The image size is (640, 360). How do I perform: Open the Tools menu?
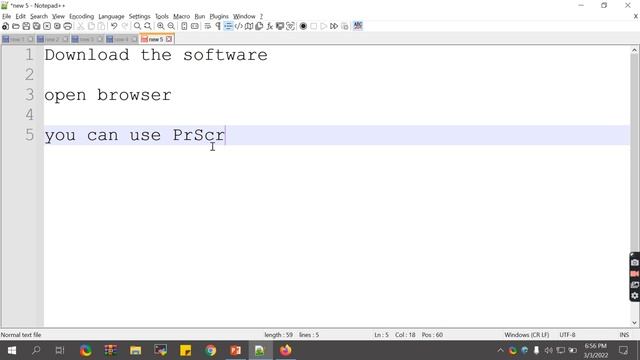(x=162, y=16)
